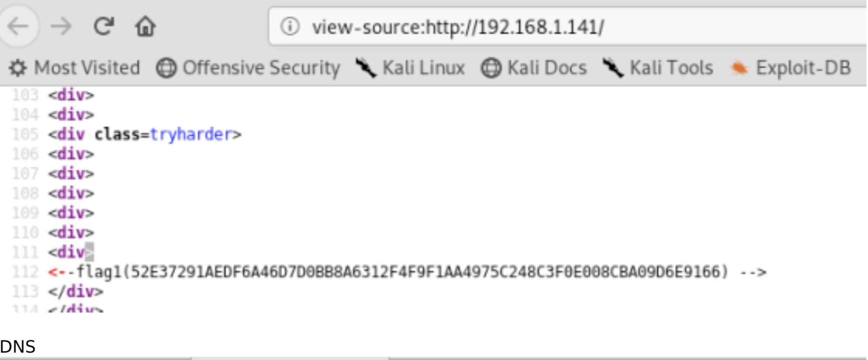
Task: Open the Offensive Security bookmark
Action: pos(249,68)
